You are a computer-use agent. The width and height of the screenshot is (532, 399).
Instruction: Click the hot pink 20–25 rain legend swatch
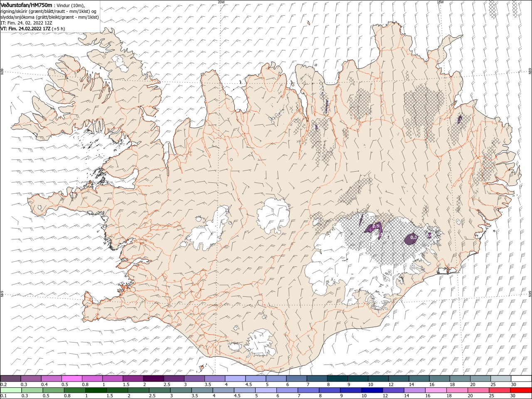(478, 390)
